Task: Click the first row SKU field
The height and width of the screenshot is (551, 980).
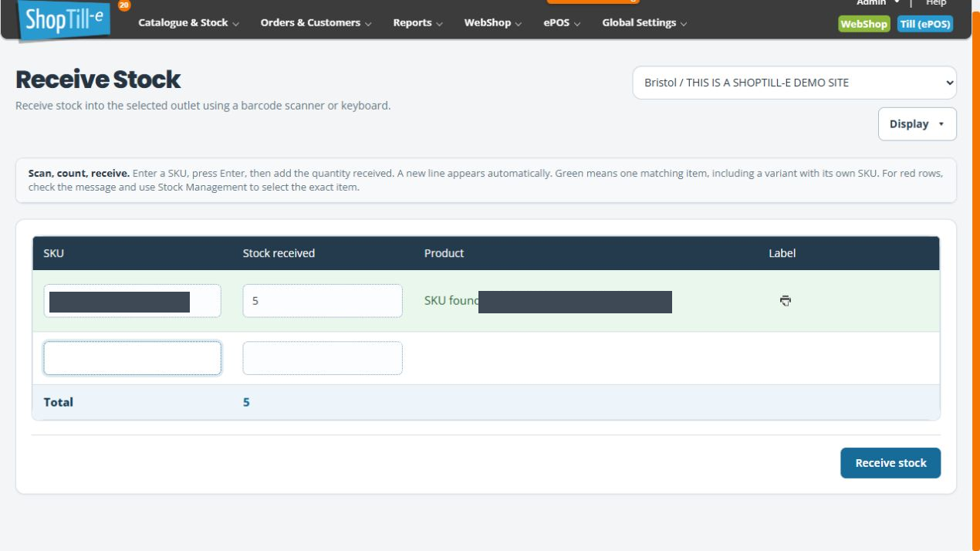Action: click(132, 301)
